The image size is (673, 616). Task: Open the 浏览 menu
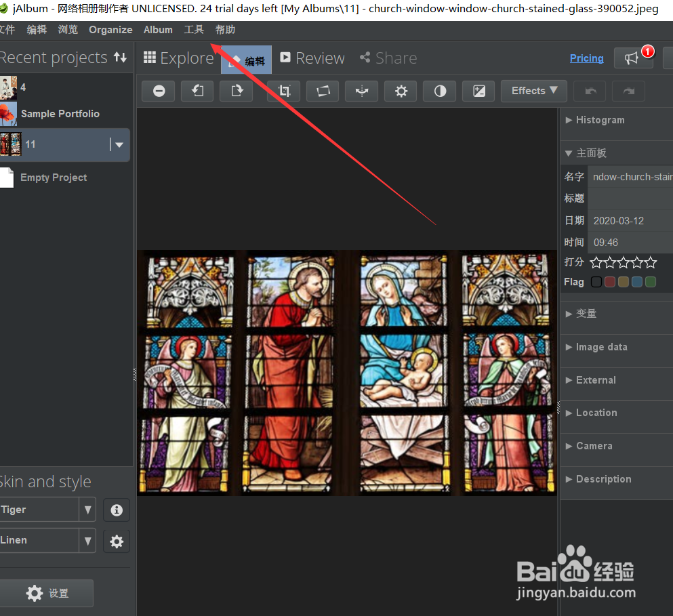click(x=68, y=30)
